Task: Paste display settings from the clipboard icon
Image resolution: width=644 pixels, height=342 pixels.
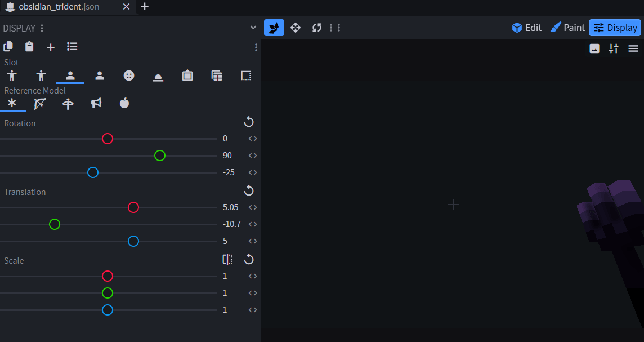Action: (29, 46)
